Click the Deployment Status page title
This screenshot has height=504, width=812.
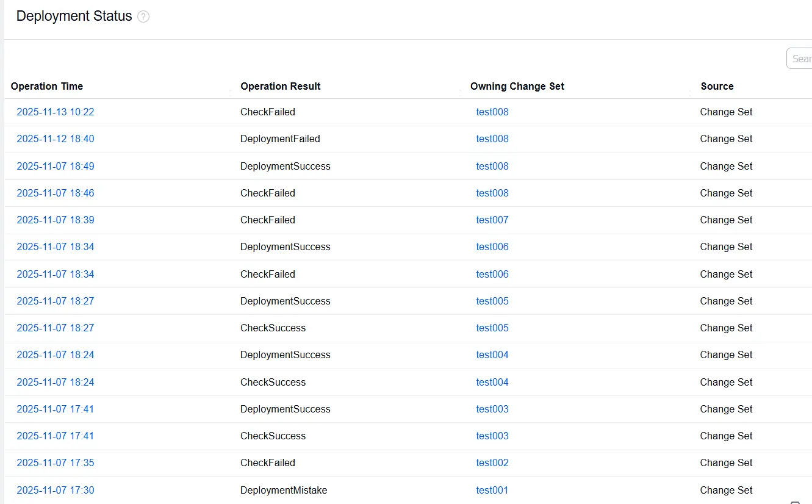tap(74, 16)
